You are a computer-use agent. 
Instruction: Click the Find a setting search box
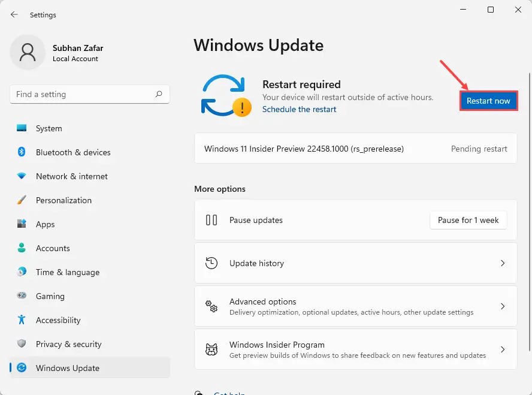tap(90, 94)
